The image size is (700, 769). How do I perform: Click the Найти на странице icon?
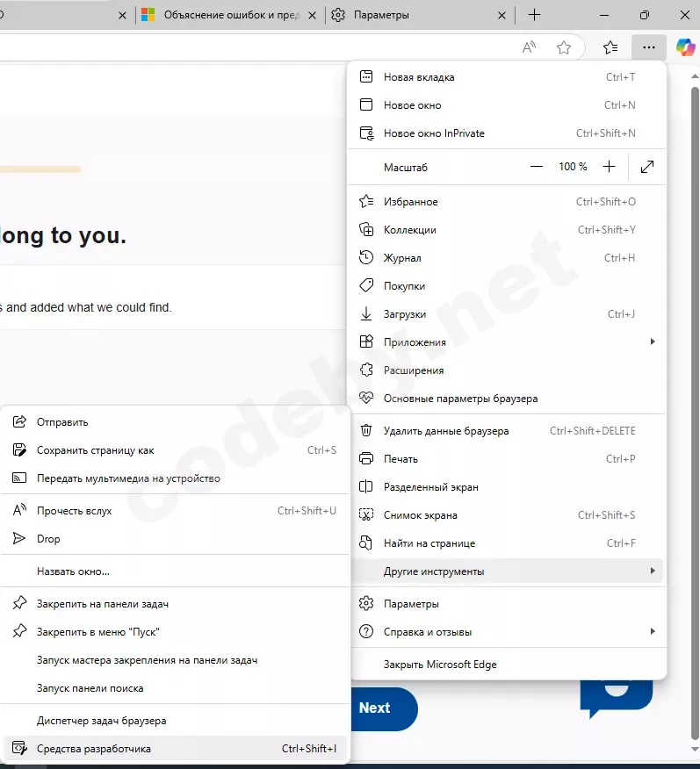pyautogui.click(x=366, y=543)
